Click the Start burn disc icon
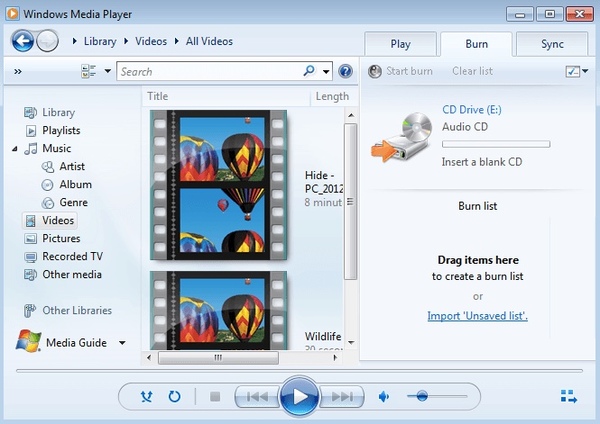This screenshot has height=424, width=600. (375, 72)
